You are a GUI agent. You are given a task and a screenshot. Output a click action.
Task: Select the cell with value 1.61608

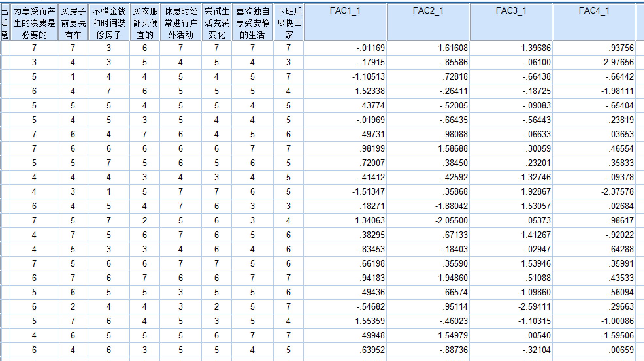pos(428,48)
